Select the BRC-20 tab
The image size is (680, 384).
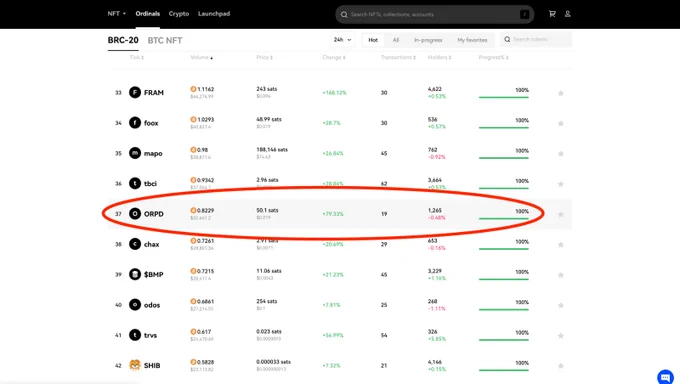pyautogui.click(x=123, y=40)
